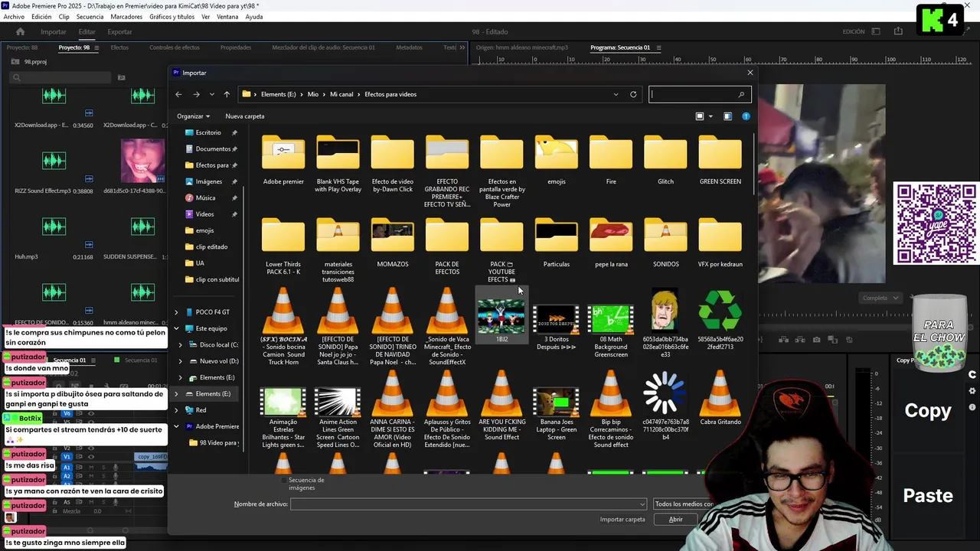
Task: Expand the Disco local (C:) node
Action: (181, 344)
